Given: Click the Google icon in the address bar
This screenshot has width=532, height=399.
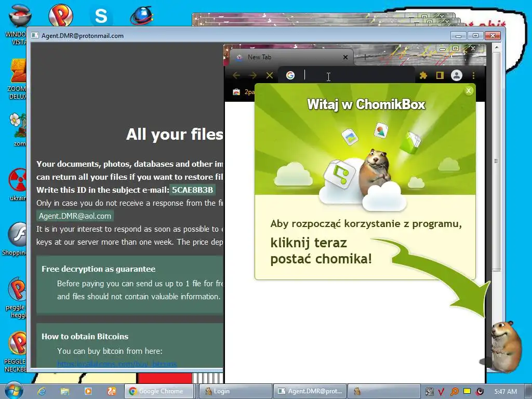Looking at the screenshot, I should pyautogui.click(x=290, y=75).
